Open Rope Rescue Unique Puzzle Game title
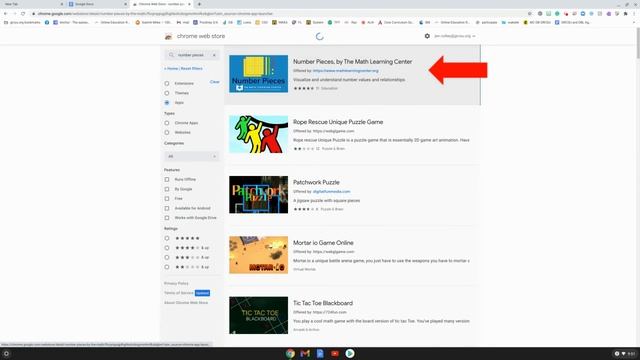This screenshot has width=640, height=360. 338,122
